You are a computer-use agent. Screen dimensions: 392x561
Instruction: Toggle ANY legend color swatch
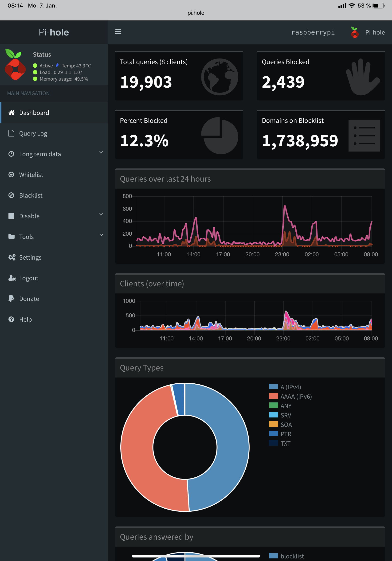274,405
